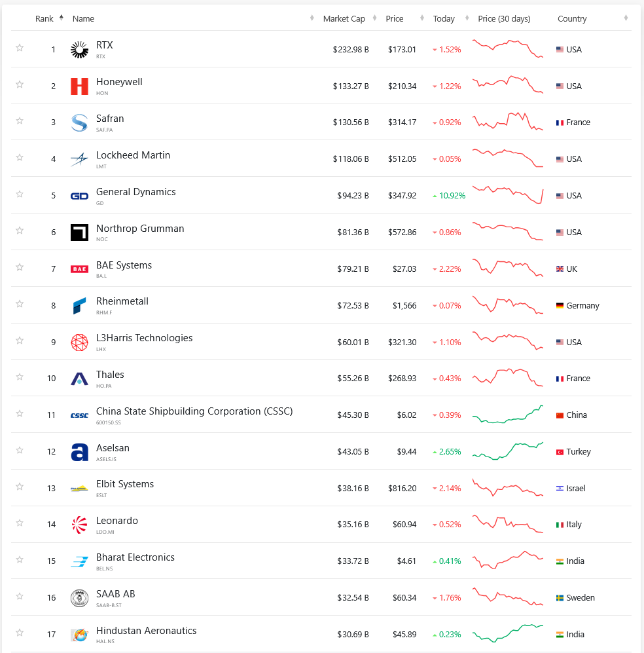The image size is (644, 653).
Task: Click the Honeywell logo icon
Action: coord(79,86)
